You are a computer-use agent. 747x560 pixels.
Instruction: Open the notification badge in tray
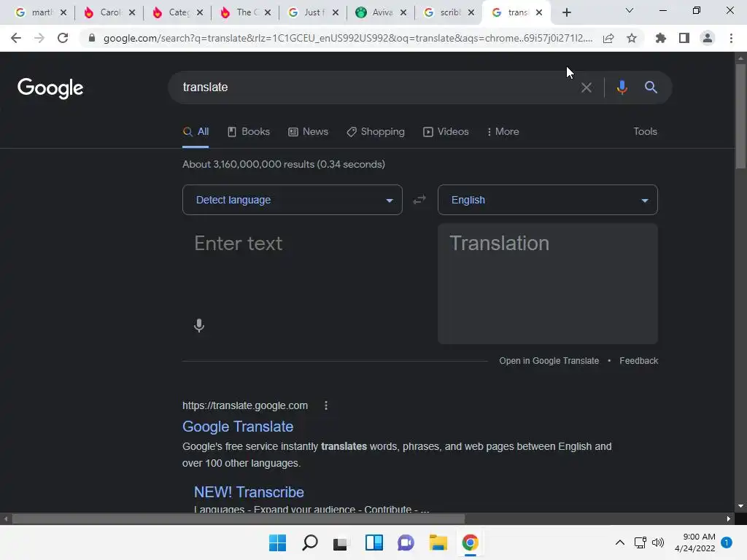point(727,542)
